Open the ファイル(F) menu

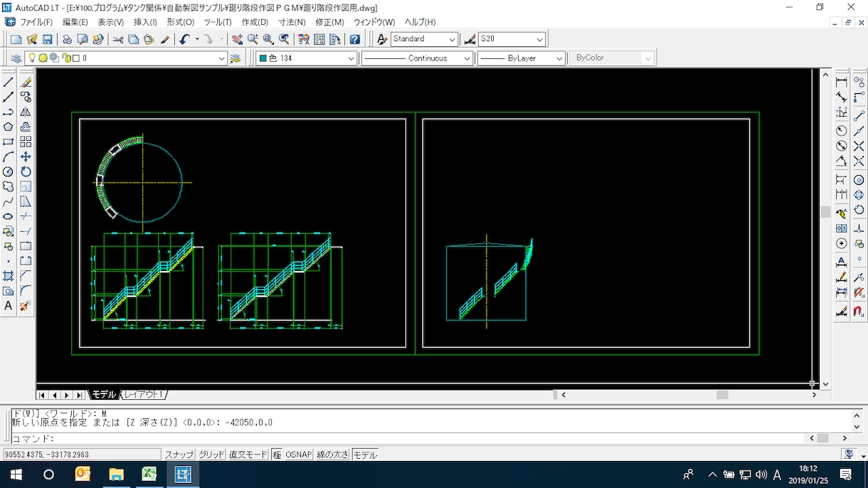coord(36,22)
